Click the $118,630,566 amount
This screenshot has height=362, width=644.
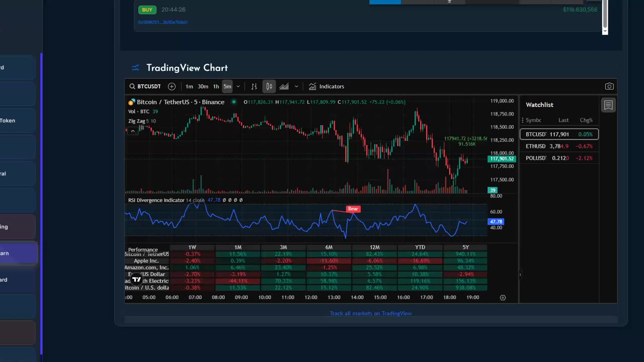(x=580, y=10)
